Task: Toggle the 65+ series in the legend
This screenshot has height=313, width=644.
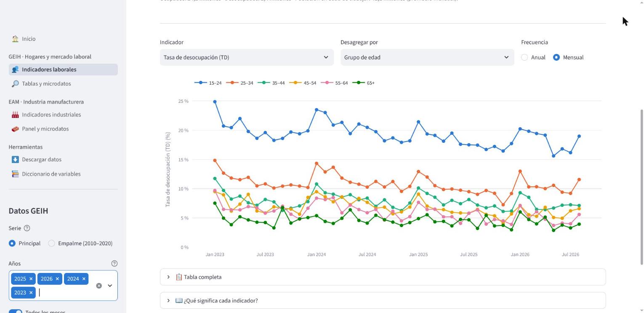Action: click(363, 83)
